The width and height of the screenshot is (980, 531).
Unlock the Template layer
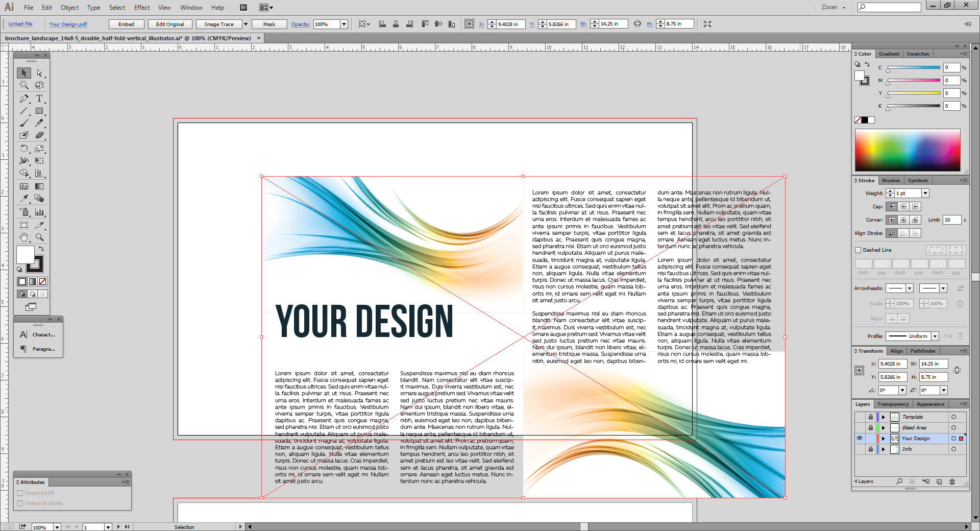871,417
